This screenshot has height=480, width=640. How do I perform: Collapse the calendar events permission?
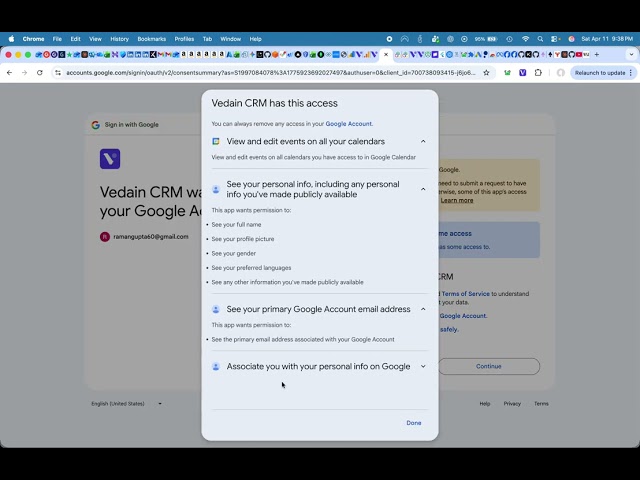click(423, 141)
